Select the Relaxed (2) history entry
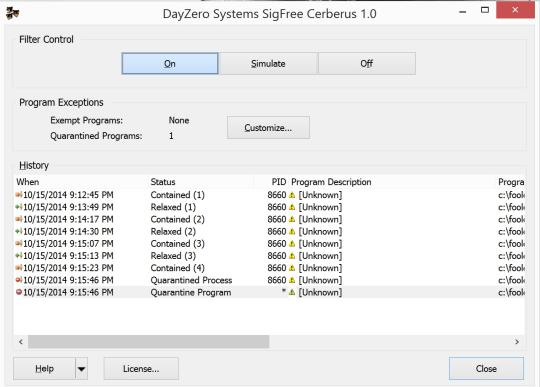Screen dimensions: 540x387 (269, 232)
